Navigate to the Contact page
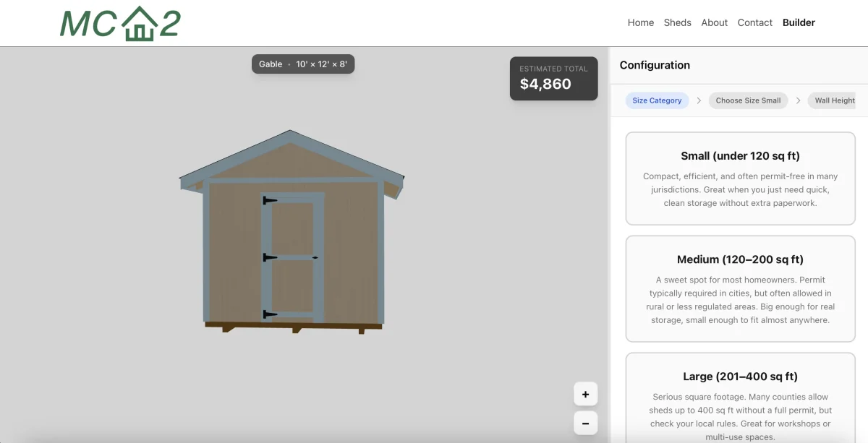 (x=754, y=22)
